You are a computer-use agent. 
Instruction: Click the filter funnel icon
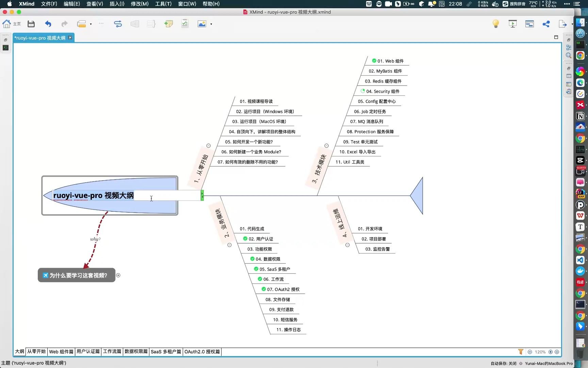[521, 352]
